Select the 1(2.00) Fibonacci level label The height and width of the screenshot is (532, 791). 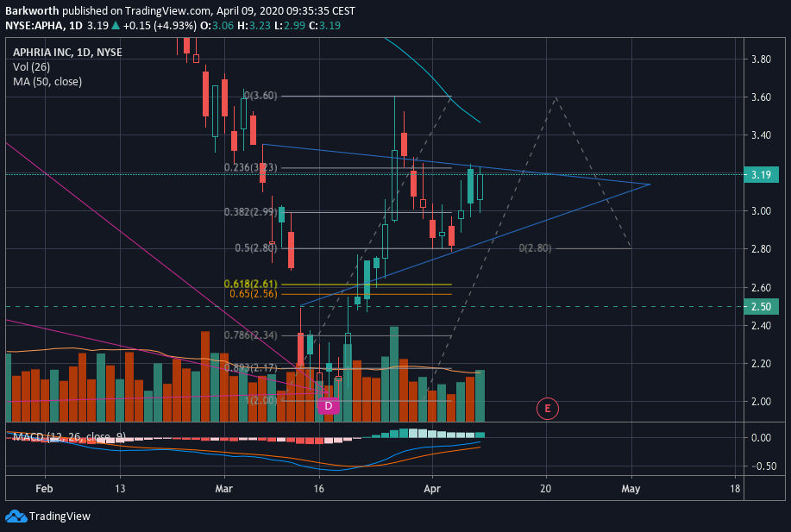coord(261,400)
